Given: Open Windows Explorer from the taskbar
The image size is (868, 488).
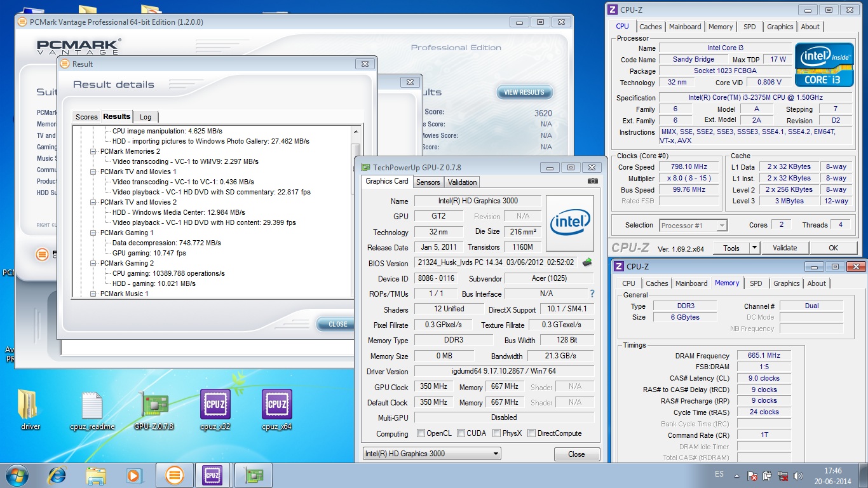Looking at the screenshot, I should [96, 475].
